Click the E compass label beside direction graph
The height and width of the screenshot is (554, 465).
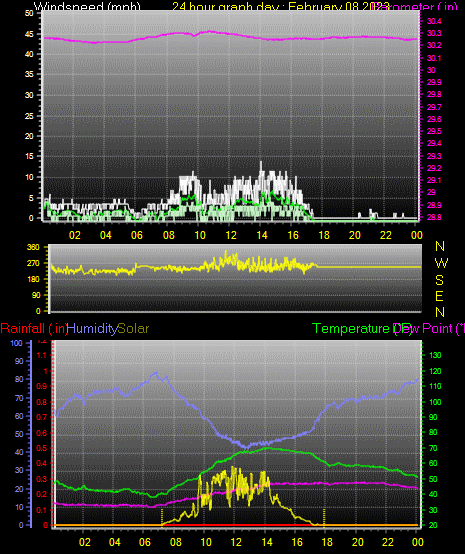tap(439, 296)
